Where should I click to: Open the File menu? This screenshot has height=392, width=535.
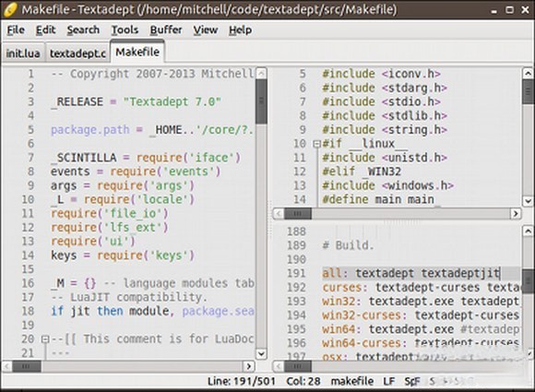click(x=16, y=30)
